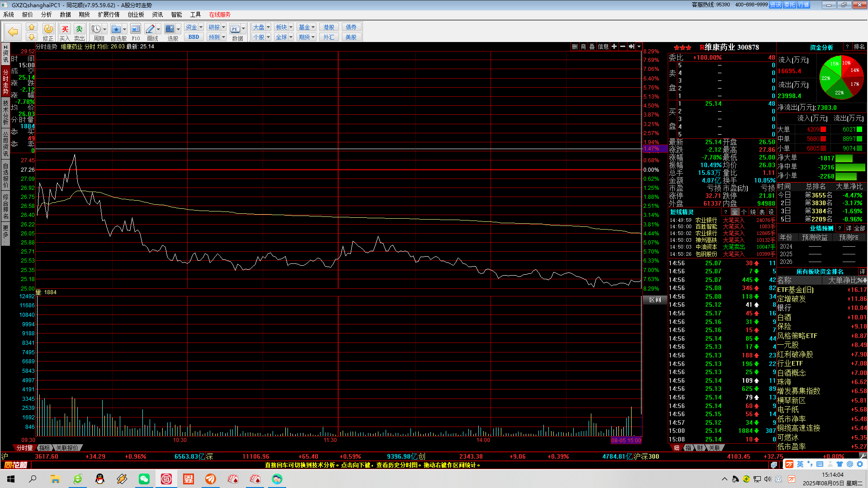Open WeChat from the taskbar
The image size is (868, 488).
coord(144,479)
